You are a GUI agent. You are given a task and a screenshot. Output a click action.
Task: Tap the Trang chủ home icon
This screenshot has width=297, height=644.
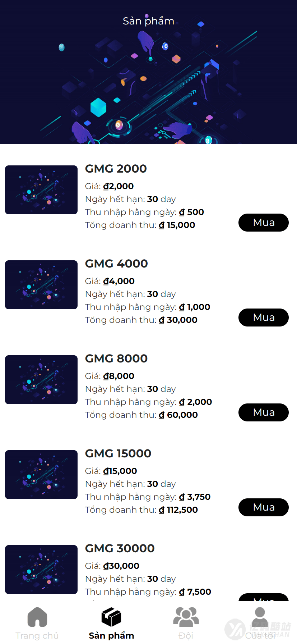pos(37,616)
